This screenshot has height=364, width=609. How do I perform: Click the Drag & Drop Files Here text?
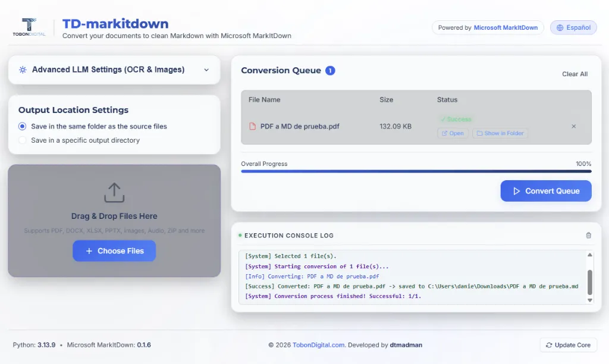[114, 216]
